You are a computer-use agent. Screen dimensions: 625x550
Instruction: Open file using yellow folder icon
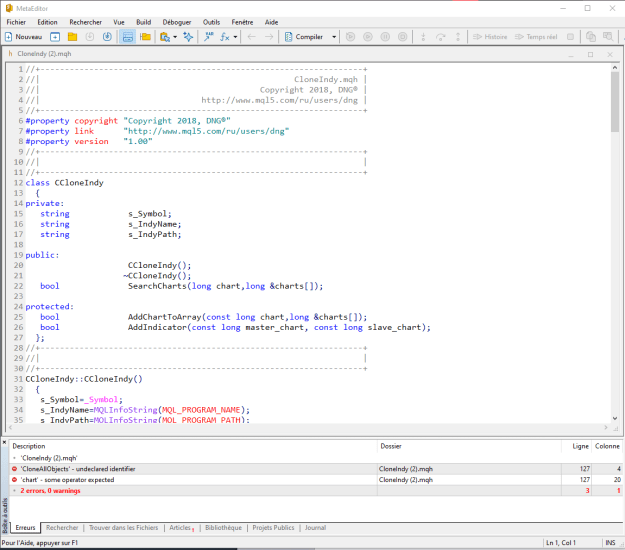[x=72, y=37]
